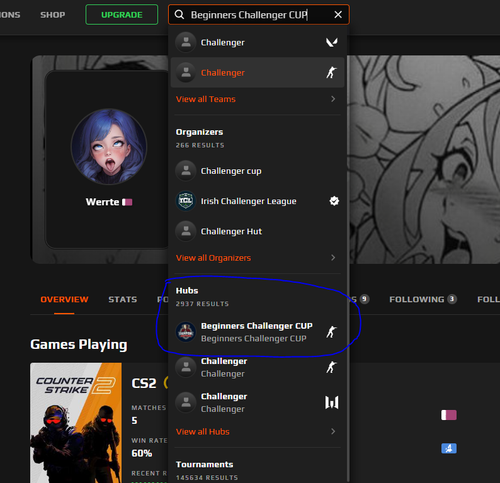Open the Challenger Hut organizer

[x=257, y=231]
